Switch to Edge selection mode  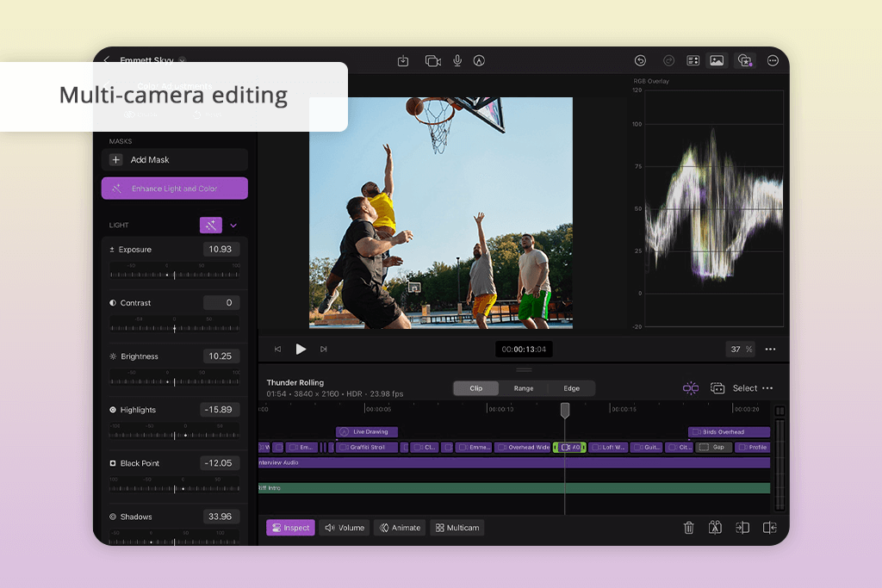572,388
